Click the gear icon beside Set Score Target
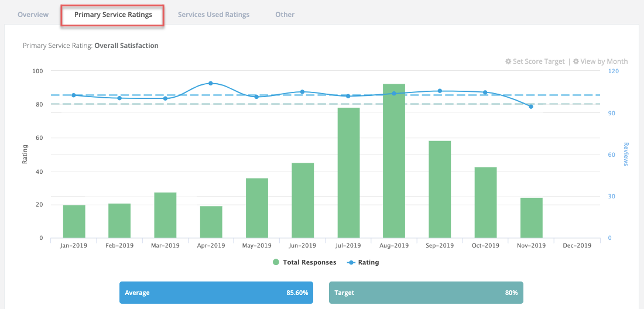 tap(508, 61)
